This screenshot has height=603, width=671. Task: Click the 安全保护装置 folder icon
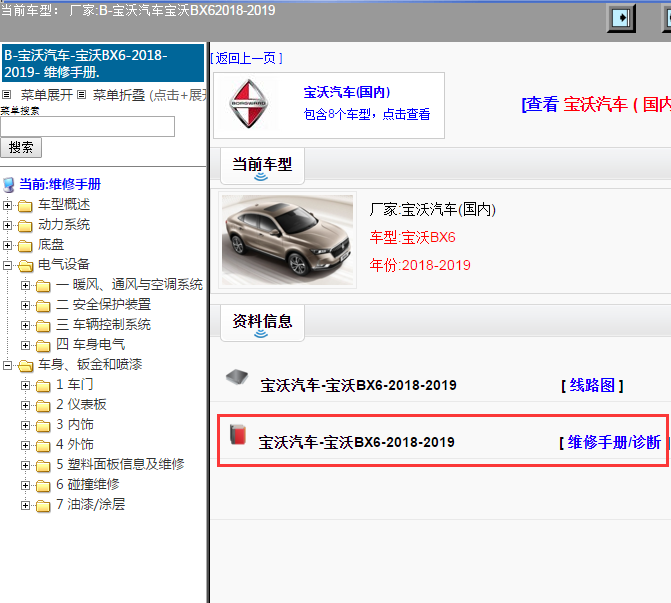43,306
